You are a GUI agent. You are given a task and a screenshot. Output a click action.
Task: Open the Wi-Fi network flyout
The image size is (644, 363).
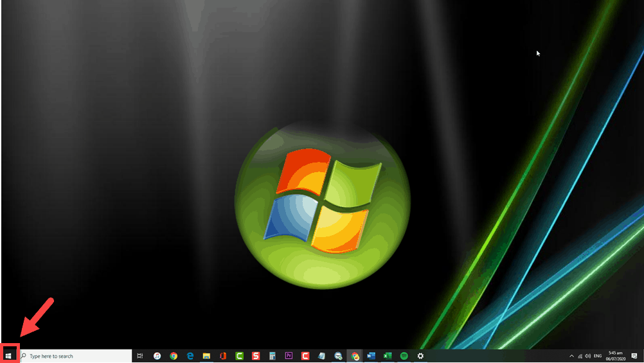pyautogui.click(x=580, y=356)
